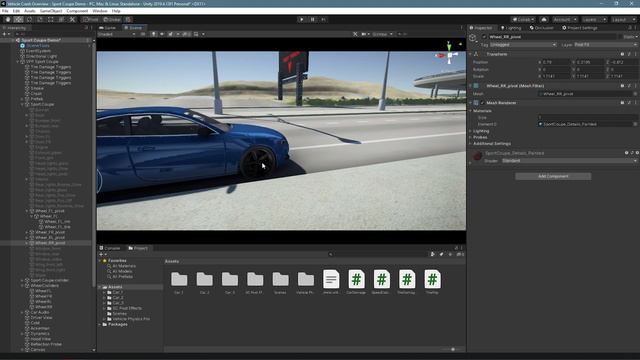Open the GameObject menu
Viewport: 640px width, 360px height.
pyautogui.click(x=51, y=11)
